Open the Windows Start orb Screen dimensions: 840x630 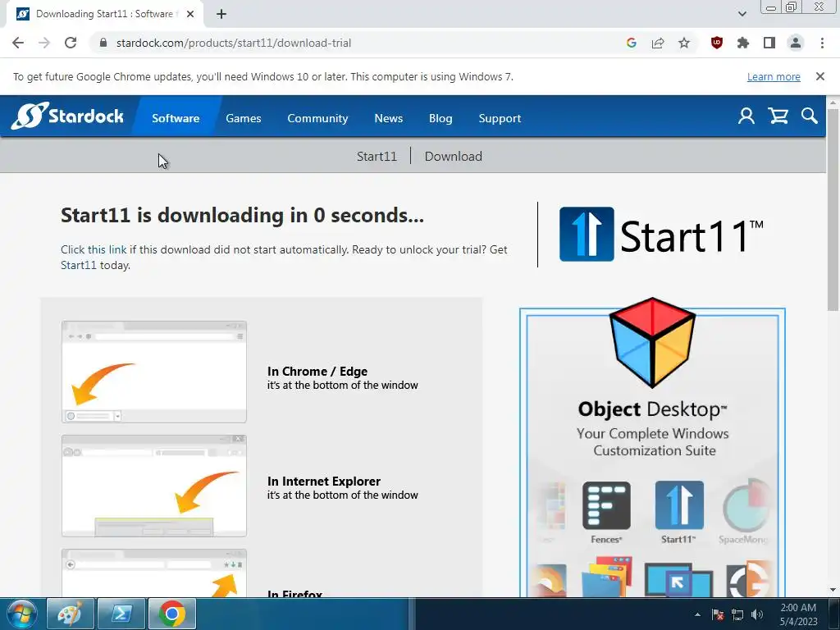point(21,614)
